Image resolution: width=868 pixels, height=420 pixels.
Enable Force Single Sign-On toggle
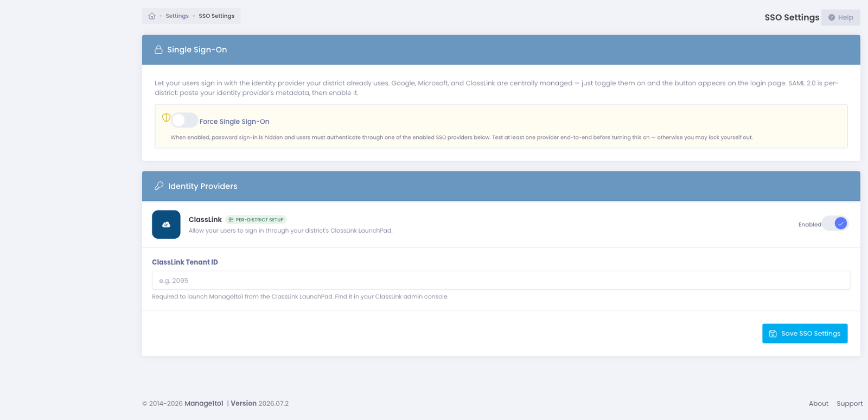point(184,120)
